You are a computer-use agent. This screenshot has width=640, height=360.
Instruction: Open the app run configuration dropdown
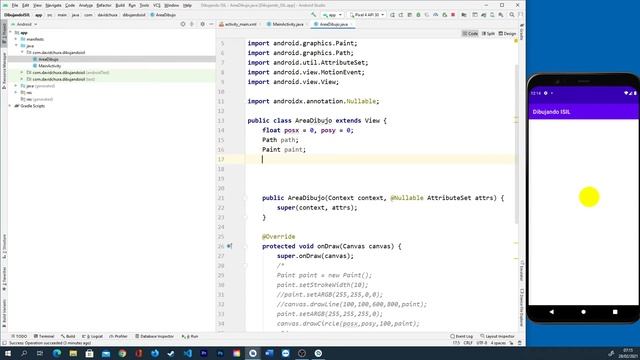click(332, 15)
